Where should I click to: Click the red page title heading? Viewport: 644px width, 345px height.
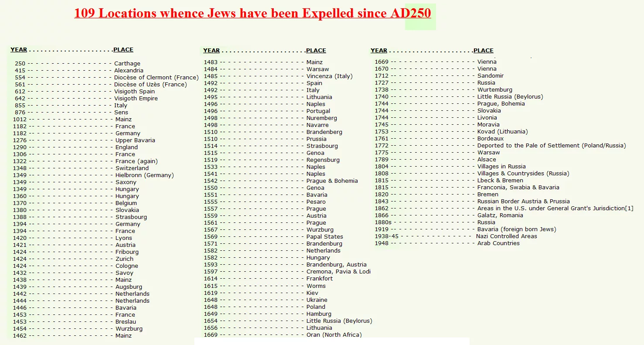pyautogui.click(x=252, y=13)
